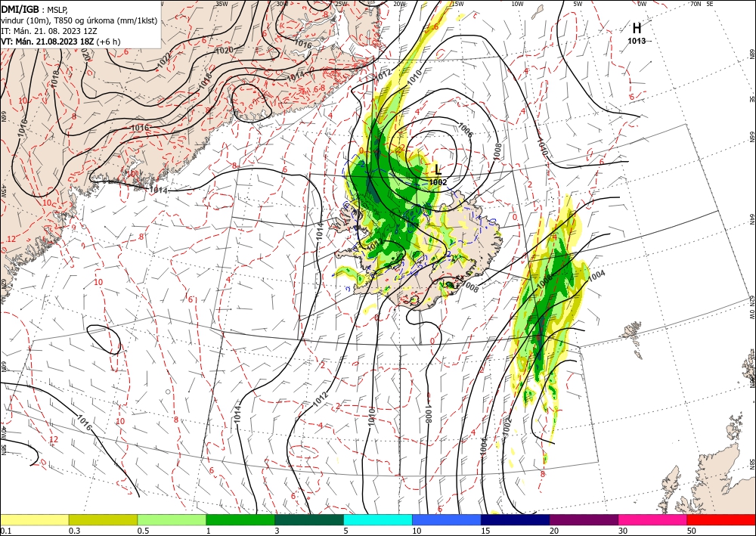Image resolution: width=756 pixels, height=536 pixels.
Task: Click the pink 30–50 mm legend swatch
Action: click(x=653, y=519)
